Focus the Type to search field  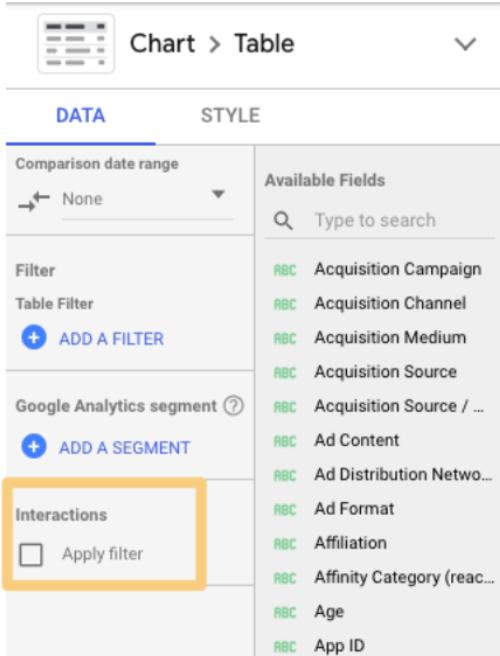(379, 220)
